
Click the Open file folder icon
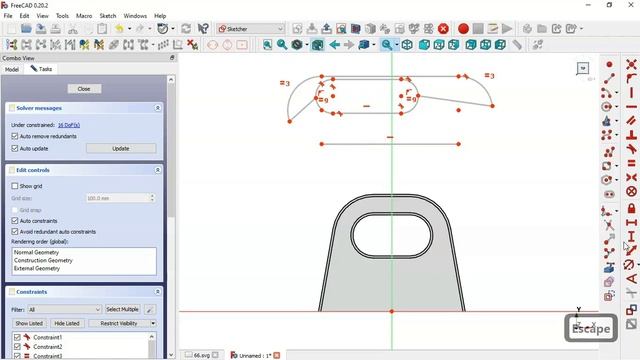point(26,29)
